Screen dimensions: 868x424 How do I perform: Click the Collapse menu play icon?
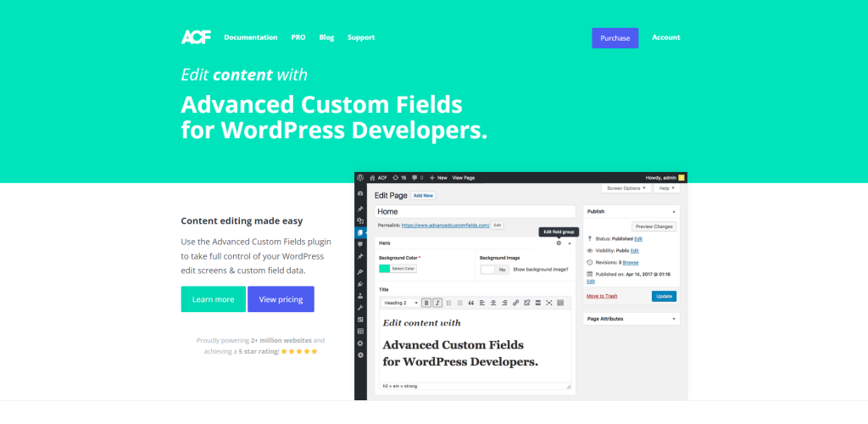click(x=360, y=354)
